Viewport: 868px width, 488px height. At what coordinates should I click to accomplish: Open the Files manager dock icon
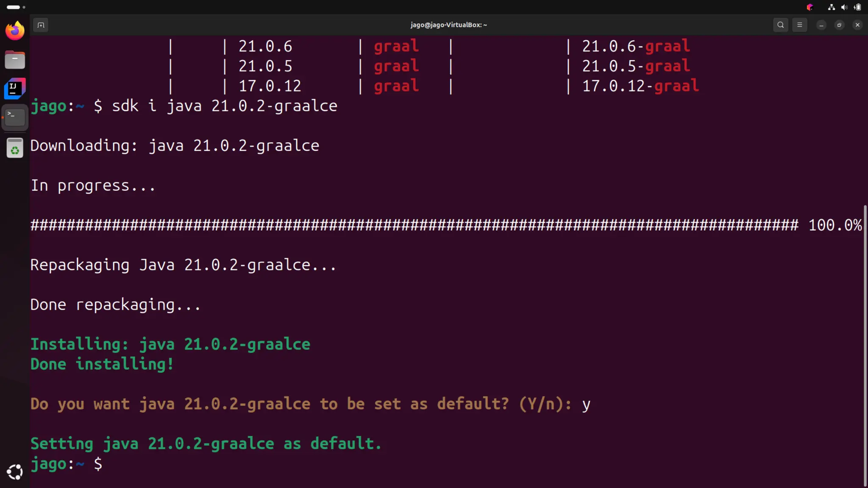pos(15,60)
